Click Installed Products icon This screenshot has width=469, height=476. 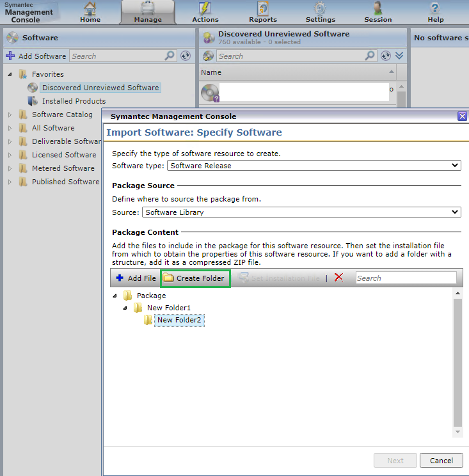[33, 101]
